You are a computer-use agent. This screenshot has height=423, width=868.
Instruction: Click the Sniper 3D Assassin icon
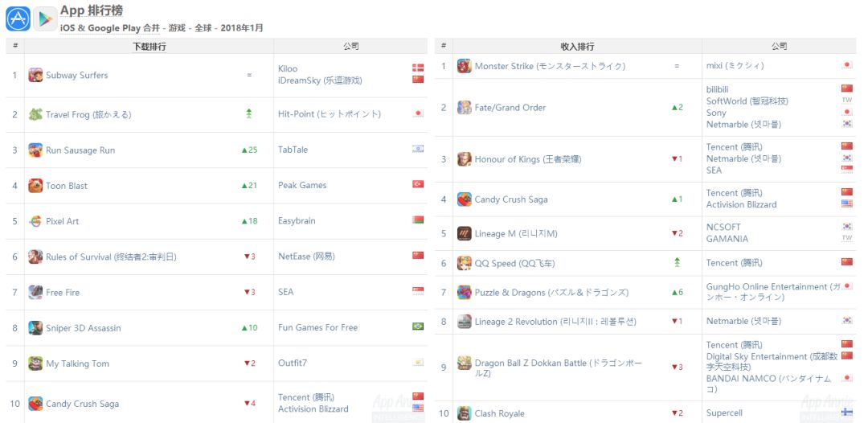click(35, 328)
